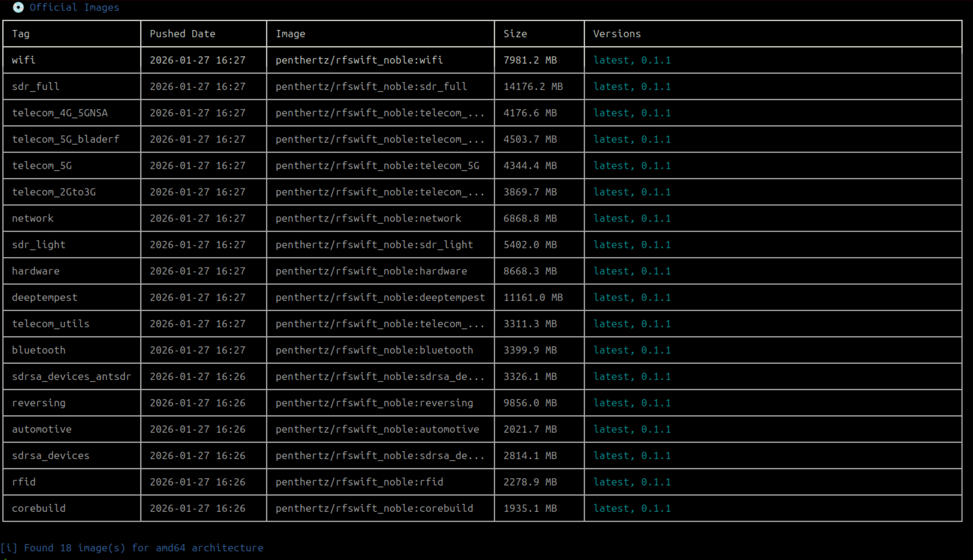Click penthertz/rfswift_noble:corebuild image text

click(x=374, y=508)
